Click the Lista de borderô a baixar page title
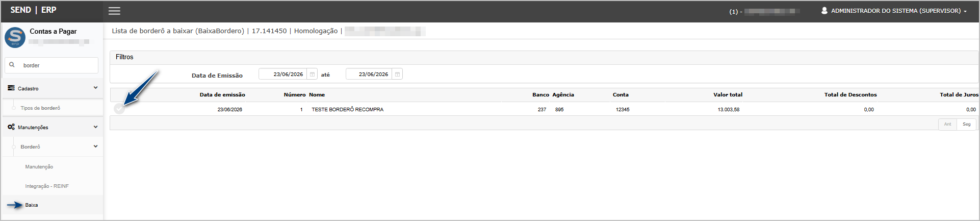980x221 pixels. pyautogui.click(x=178, y=31)
